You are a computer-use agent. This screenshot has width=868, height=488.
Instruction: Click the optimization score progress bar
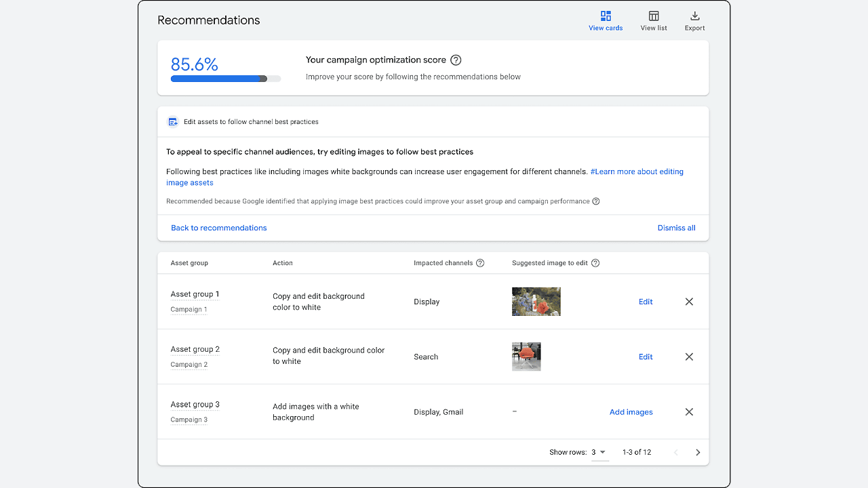pos(225,79)
